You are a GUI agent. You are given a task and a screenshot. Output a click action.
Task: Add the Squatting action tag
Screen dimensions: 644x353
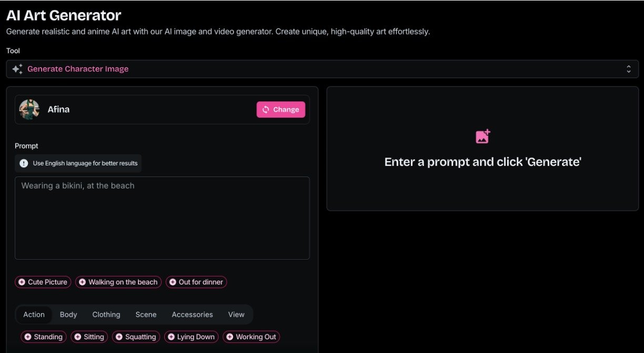tap(135, 337)
